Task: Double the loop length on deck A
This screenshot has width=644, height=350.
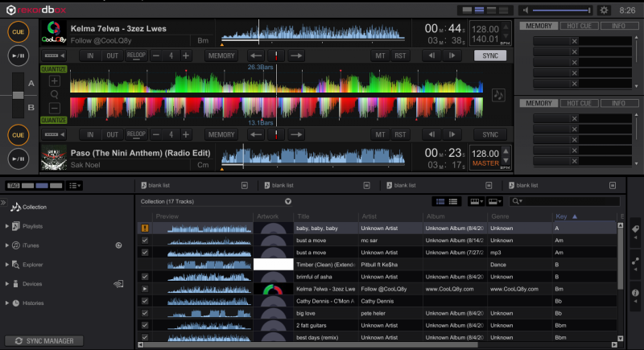Action: [186, 56]
